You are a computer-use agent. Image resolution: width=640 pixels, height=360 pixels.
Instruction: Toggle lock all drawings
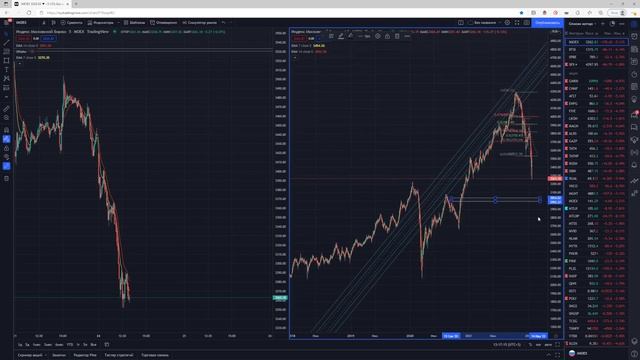(x=6, y=148)
